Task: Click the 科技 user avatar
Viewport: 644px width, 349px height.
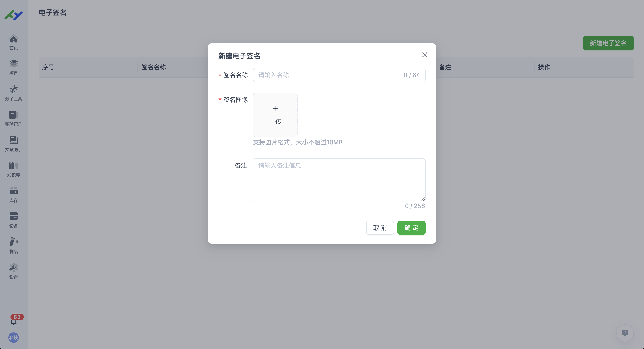Action: tap(13, 338)
